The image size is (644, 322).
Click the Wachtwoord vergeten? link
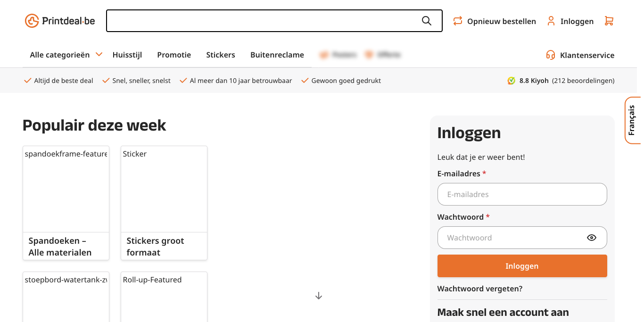coord(479,289)
